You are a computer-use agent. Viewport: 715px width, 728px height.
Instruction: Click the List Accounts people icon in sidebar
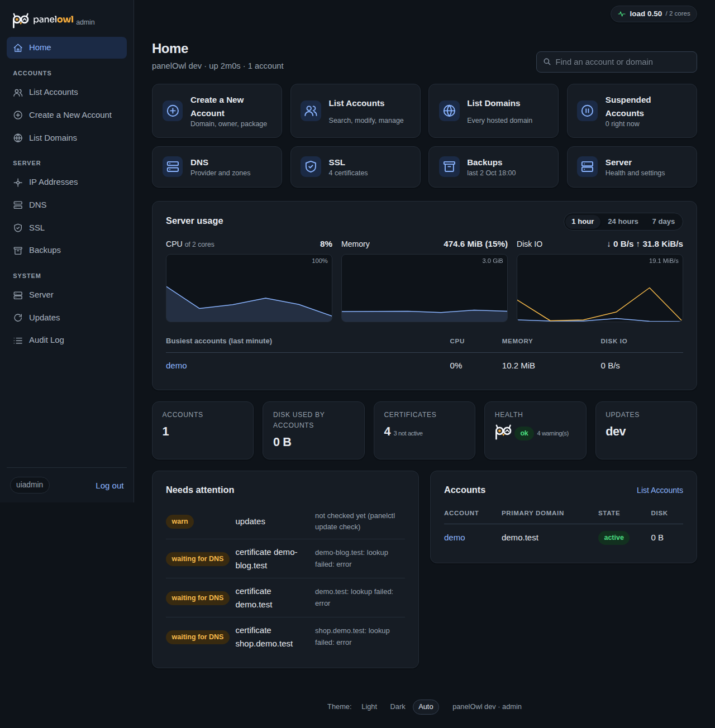click(x=18, y=93)
